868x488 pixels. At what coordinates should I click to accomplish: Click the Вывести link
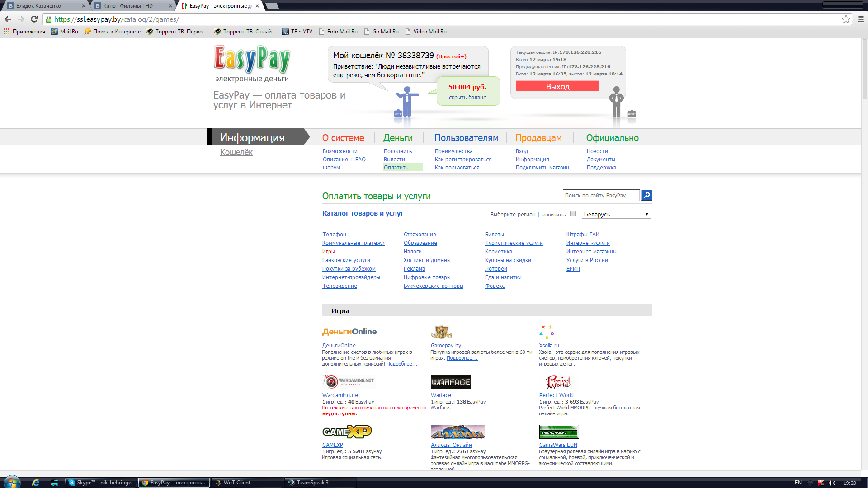394,160
